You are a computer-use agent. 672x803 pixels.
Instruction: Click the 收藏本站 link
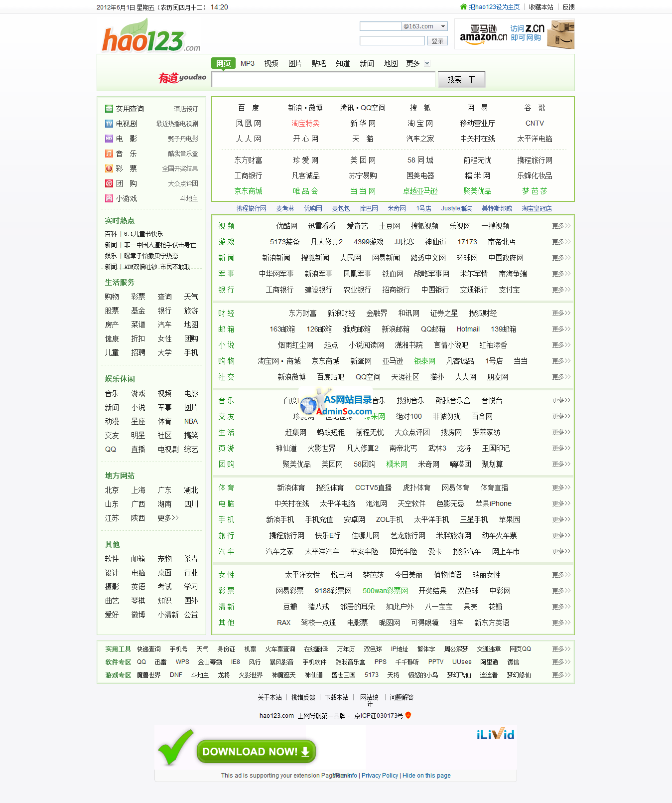[x=541, y=7]
